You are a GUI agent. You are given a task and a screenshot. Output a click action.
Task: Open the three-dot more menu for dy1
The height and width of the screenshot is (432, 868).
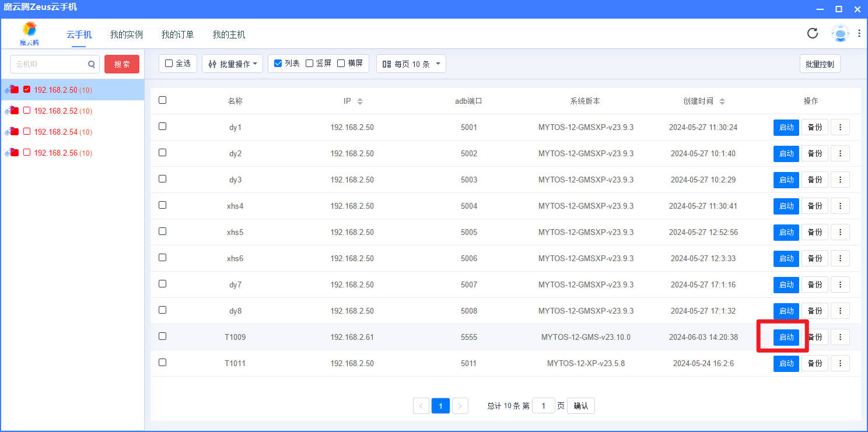[x=840, y=127]
